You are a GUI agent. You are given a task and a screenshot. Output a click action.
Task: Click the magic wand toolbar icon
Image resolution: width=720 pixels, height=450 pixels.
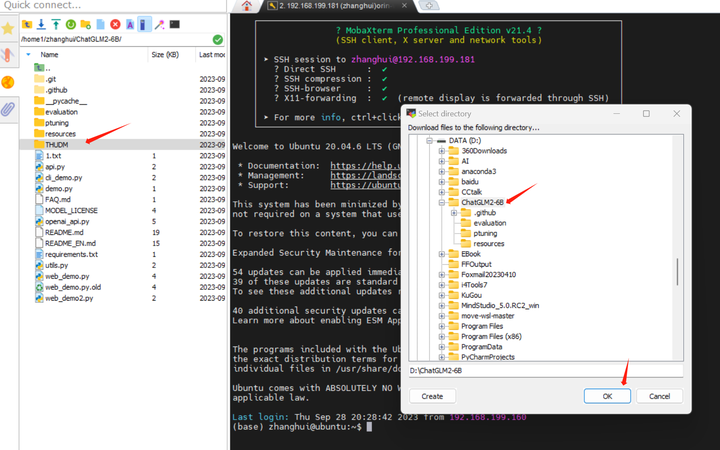159,24
